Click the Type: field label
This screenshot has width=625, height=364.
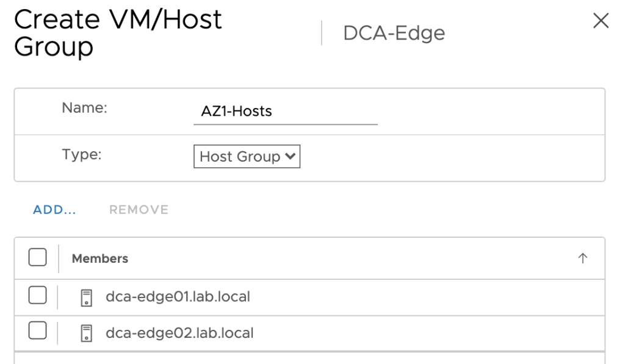click(82, 154)
